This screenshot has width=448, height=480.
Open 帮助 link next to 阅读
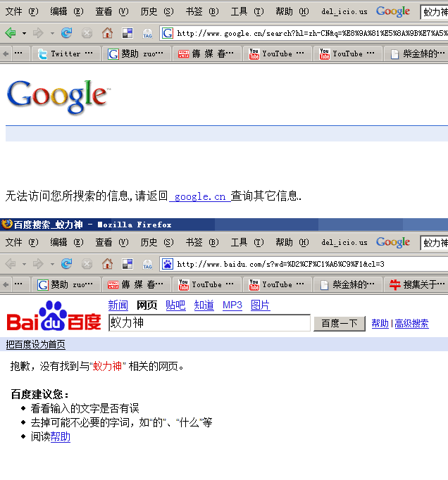[x=61, y=437]
